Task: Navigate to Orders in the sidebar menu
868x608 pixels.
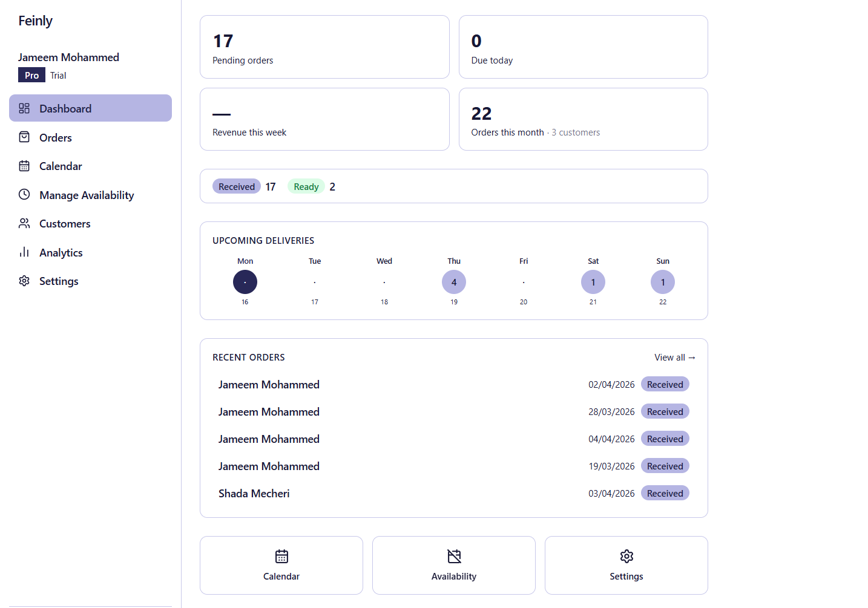Action: (x=55, y=137)
